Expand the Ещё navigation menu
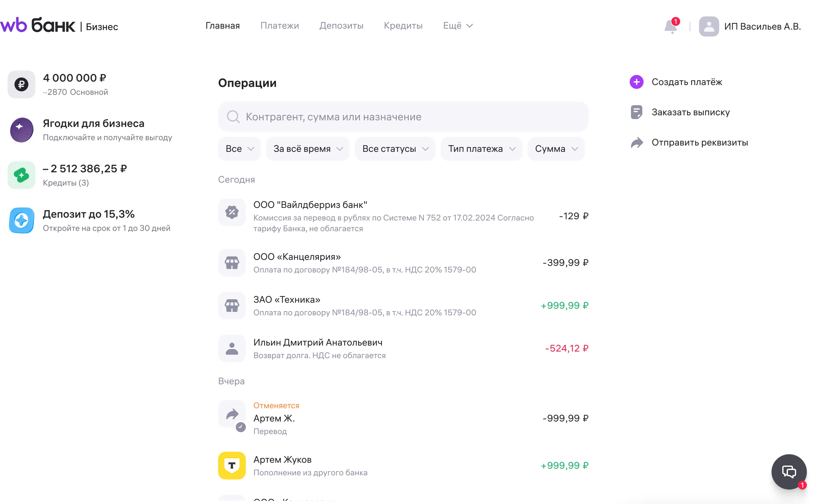The width and height of the screenshot is (827, 504). click(x=458, y=26)
